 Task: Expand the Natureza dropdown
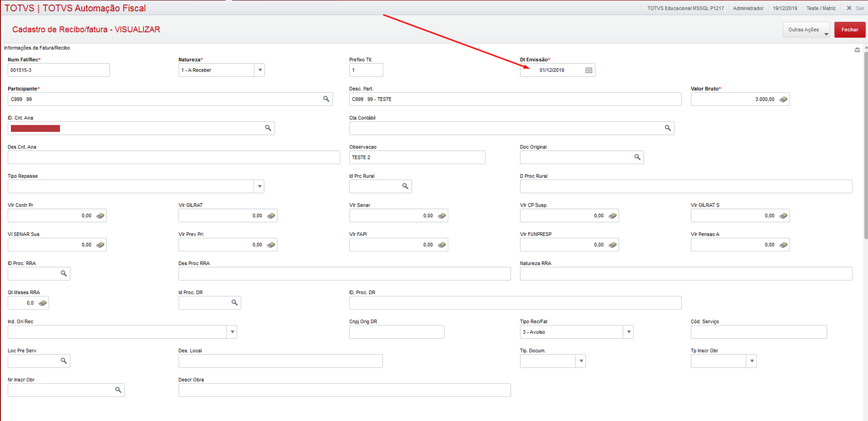(x=260, y=70)
